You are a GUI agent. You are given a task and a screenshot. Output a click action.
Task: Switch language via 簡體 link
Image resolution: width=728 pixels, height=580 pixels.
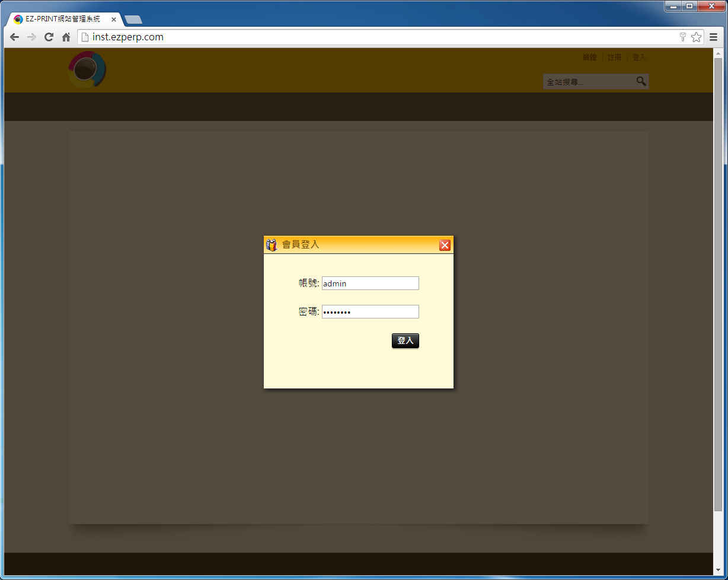589,58
